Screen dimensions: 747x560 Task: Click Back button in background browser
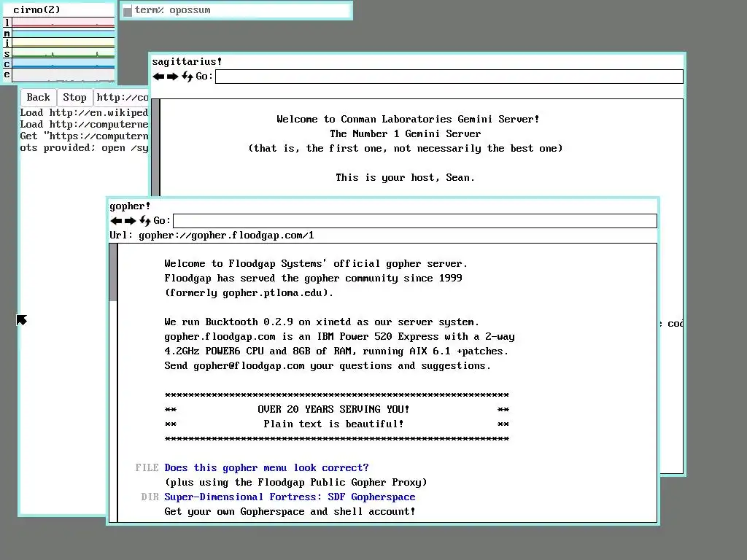coord(38,98)
